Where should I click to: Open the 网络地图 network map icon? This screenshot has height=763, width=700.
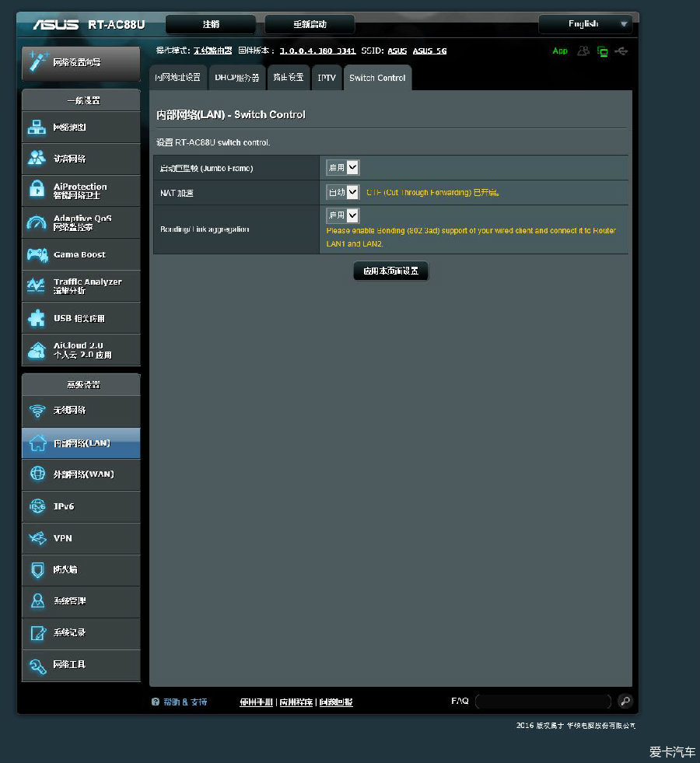pyautogui.click(x=37, y=127)
